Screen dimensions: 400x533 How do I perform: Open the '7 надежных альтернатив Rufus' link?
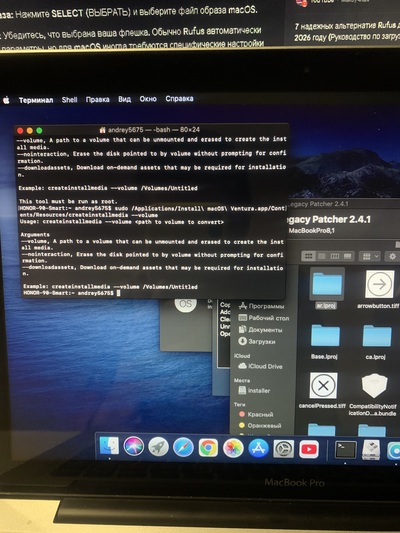[x=347, y=31]
